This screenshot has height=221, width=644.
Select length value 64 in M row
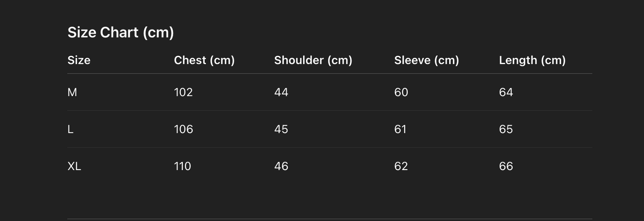click(506, 92)
